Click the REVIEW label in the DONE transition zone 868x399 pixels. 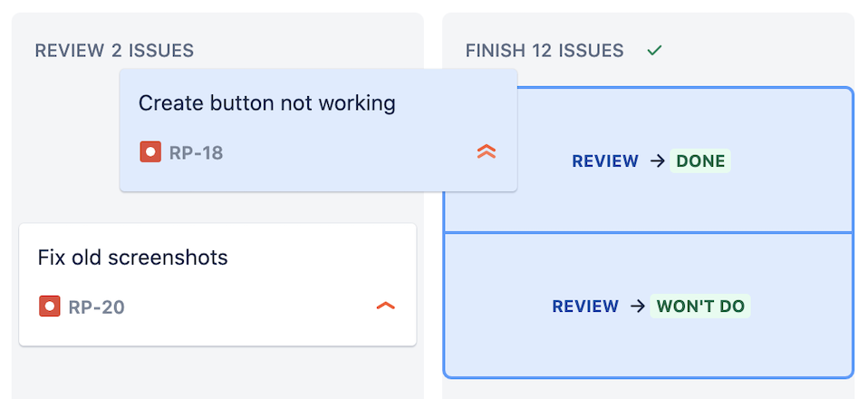(605, 161)
